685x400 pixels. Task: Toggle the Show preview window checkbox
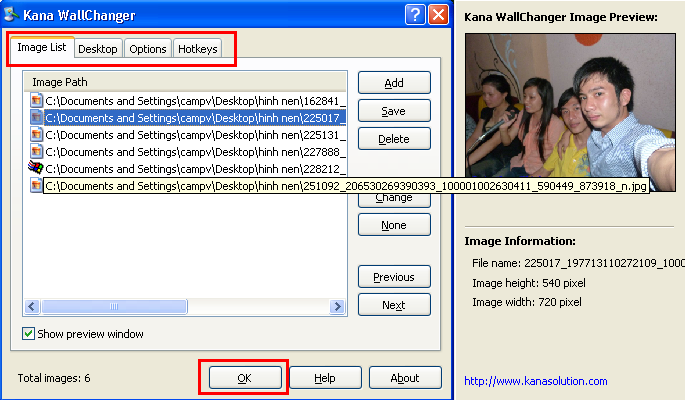tap(28, 334)
